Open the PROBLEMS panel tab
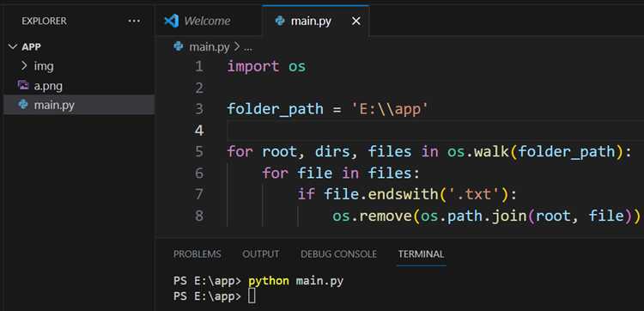This screenshot has width=644, height=311. tap(197, 254)
